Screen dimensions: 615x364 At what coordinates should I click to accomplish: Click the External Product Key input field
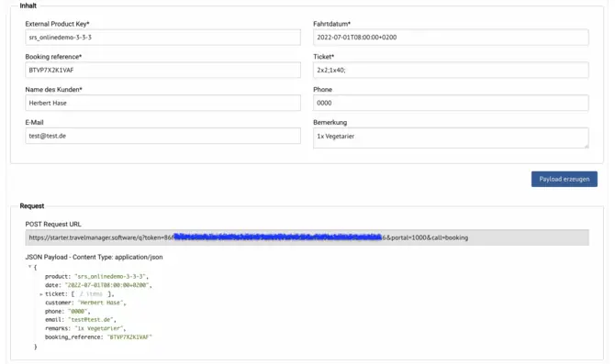[x=162, y=38]
